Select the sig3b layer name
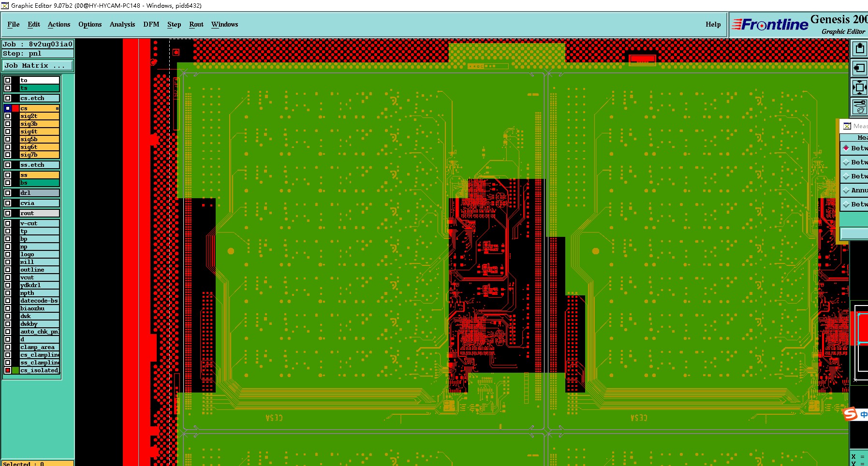Screen dimensions: 868x466 coord(39,124)
